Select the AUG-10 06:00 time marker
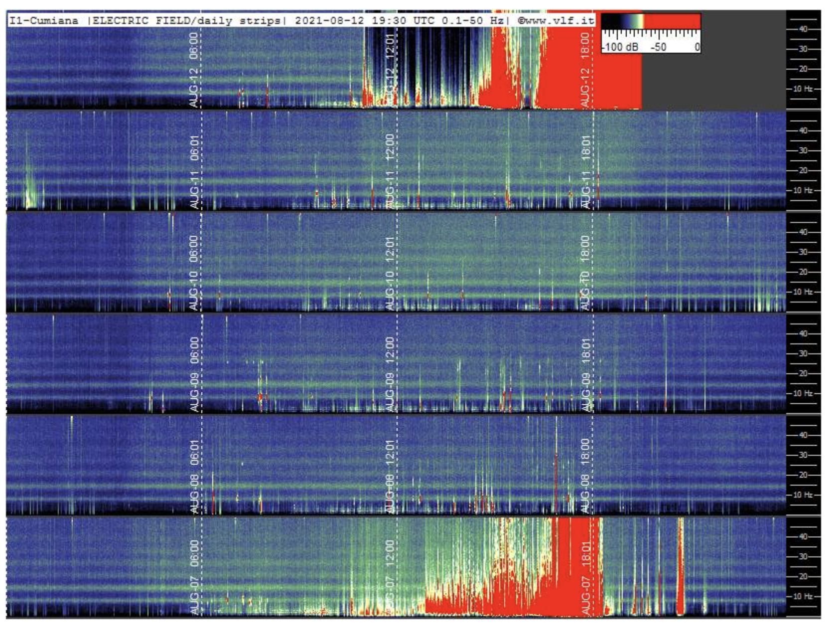840x633 pixels. pos(194,273)
